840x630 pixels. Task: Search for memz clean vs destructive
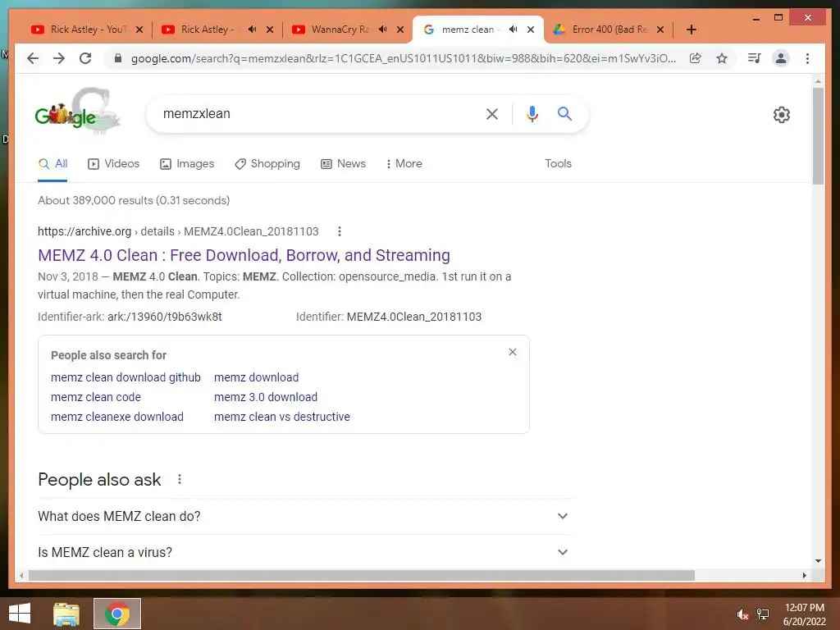coord(282,417)
